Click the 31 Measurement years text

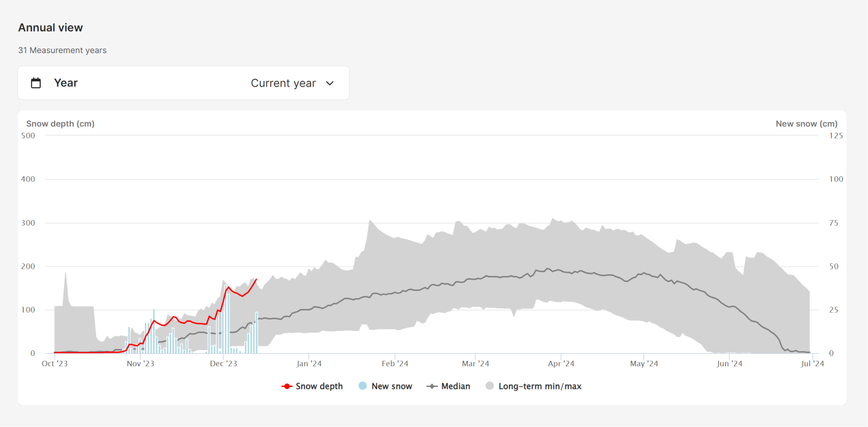(x=62, y=50)
